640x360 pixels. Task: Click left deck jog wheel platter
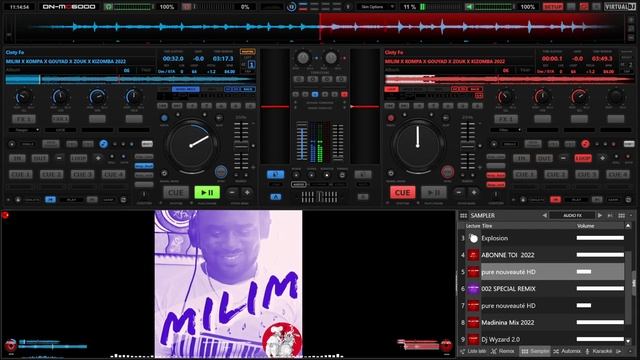coord(191,145)
